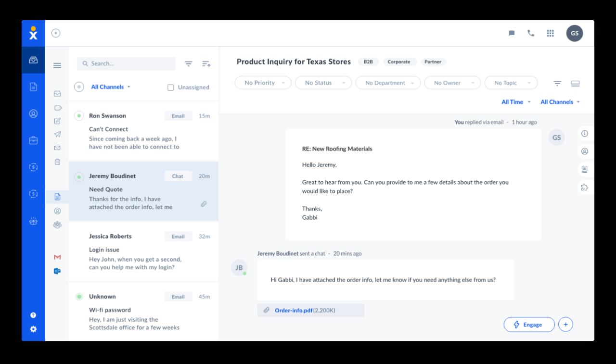Click the tag icon in the inbox sidebar

click(57, 108)
